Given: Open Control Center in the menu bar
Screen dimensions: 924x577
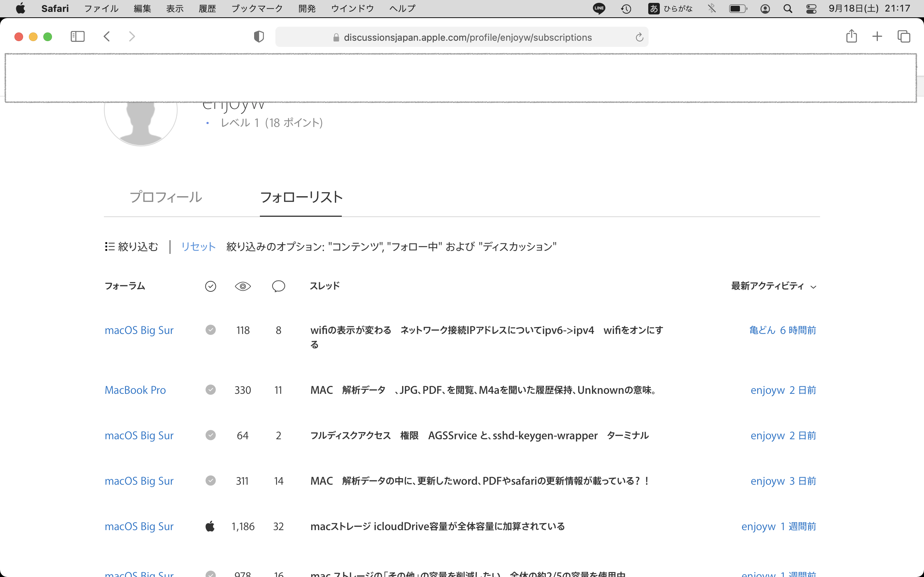Looking at the screenshot, I should point(811,8).
